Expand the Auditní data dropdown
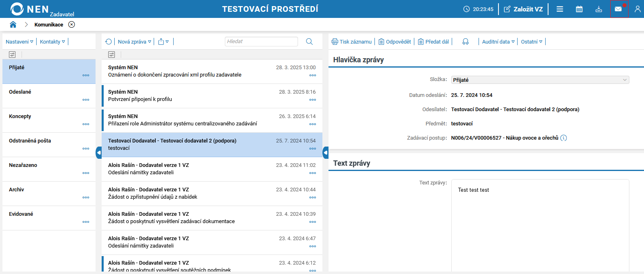 click(x=498, y=42)
